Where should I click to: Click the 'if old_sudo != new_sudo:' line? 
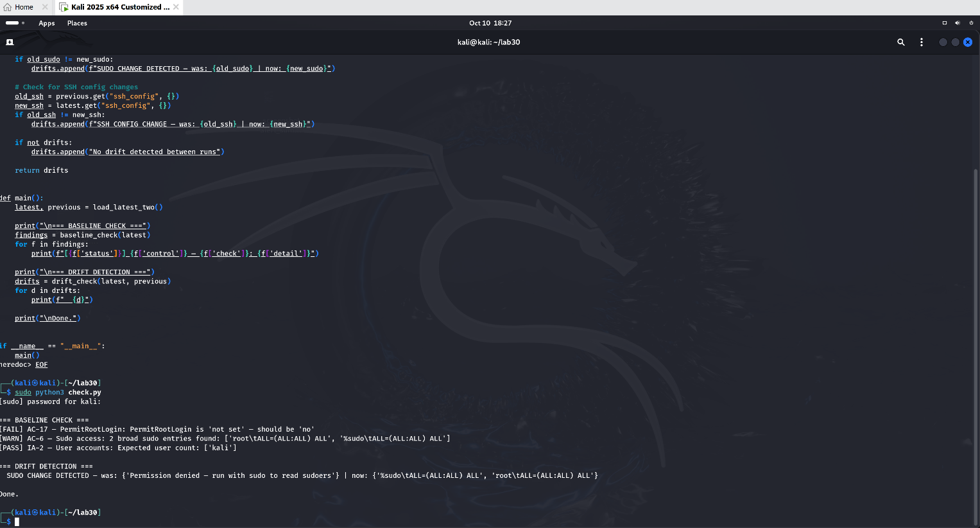click(64, 60)
